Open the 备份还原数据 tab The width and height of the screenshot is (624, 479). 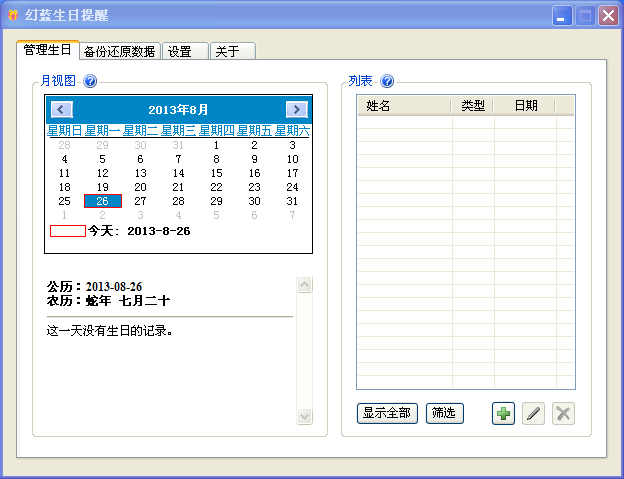(x=120, y=51)
